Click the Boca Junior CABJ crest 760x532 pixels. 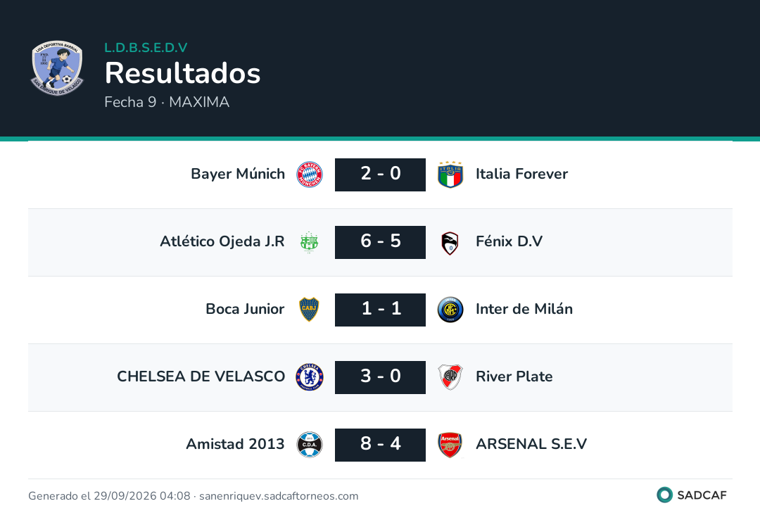pos(309,310)
